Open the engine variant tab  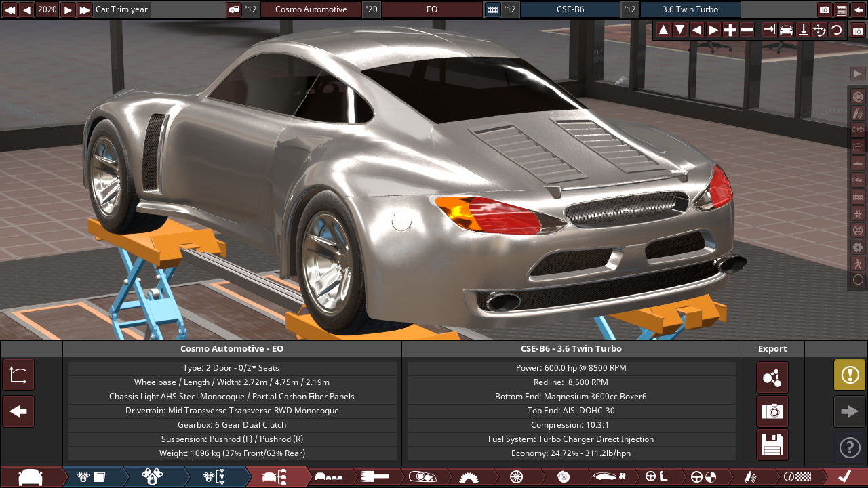click(153, 476)
